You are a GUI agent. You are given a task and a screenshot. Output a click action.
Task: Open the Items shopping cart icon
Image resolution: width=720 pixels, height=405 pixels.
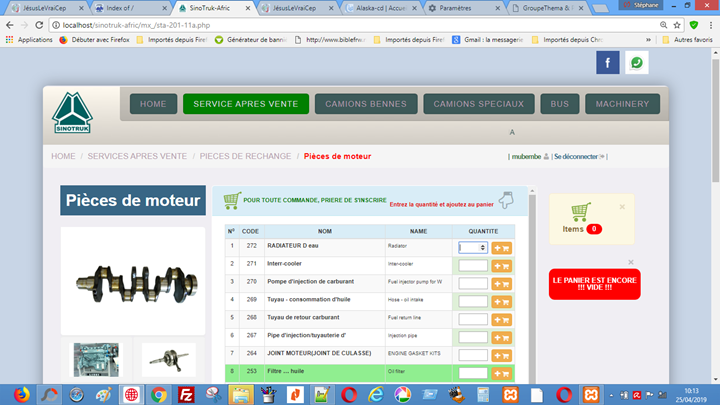(x=581, y=213)
